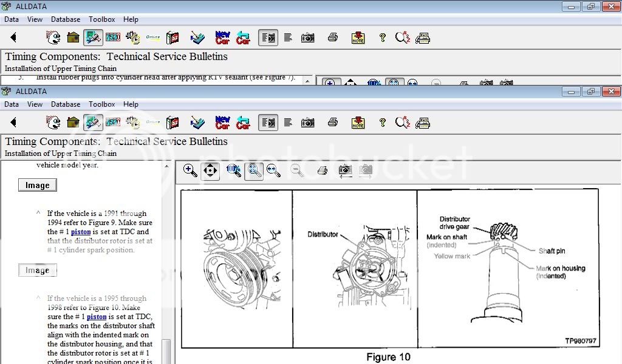Image resolution: width=622 pixels, height=364 pixels.
Task: Open the Database menu
Action: click(66, 104)
